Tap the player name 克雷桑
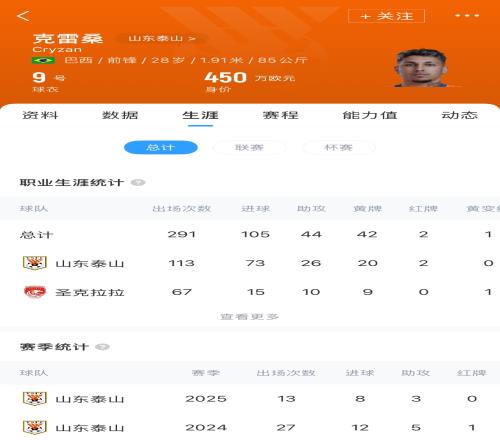The width and height of the screenshot is (500, 440). tap(68, 39)
